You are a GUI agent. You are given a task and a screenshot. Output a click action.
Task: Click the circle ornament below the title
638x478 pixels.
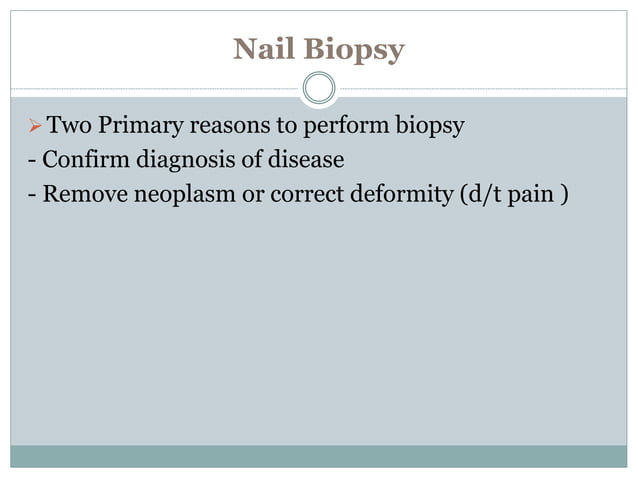pyautogui.click(x=319, y=88)
